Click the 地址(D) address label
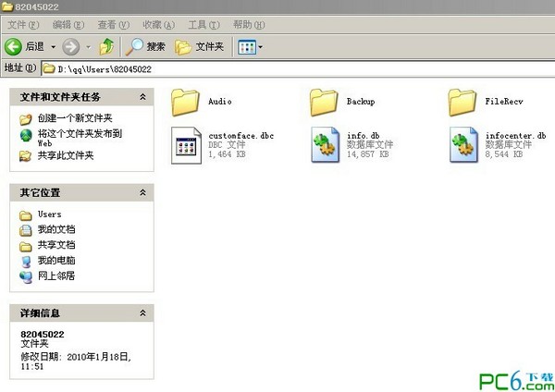The height and width of the screenshot is (392, 555). [x=20, y=67]
